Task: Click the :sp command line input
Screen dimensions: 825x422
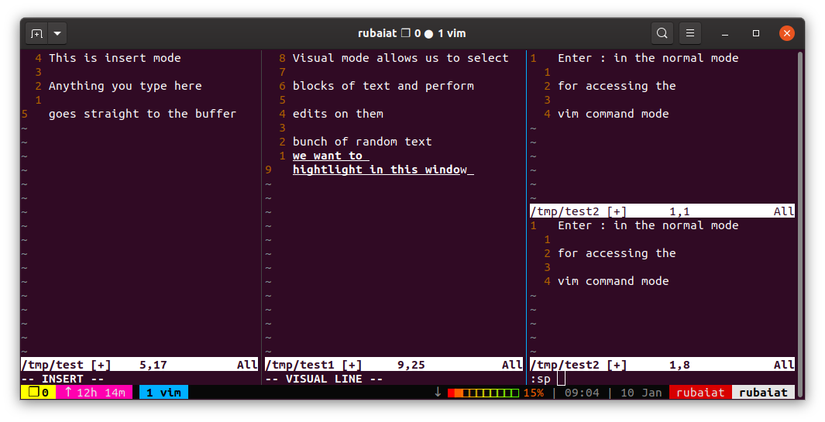Action: (562, 379)
